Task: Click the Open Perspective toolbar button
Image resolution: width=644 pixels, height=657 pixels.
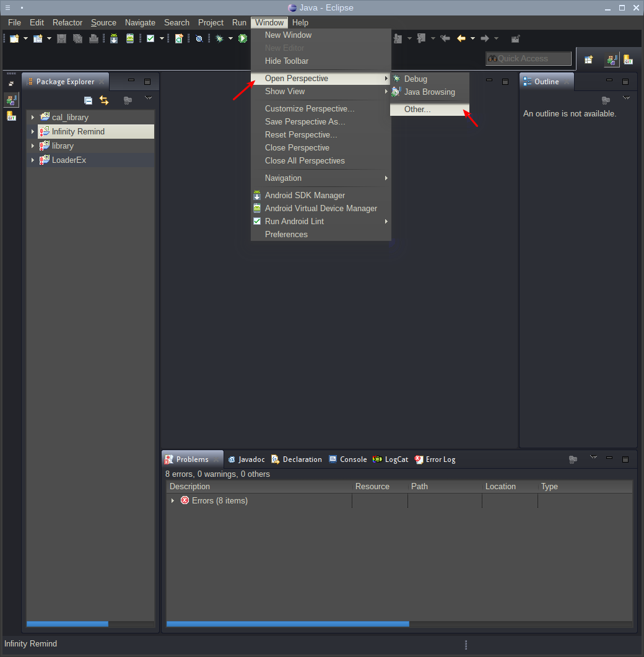Action: point(589,59)
